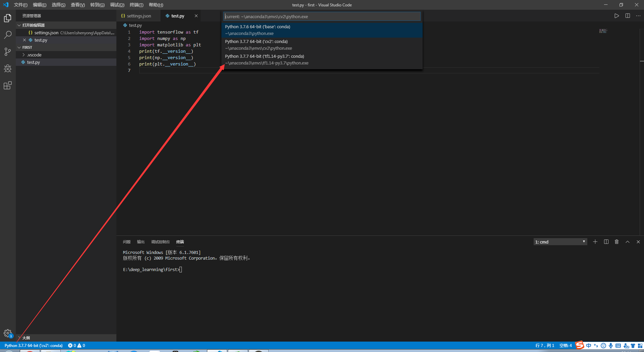The image size is (644, 352).
Task: Add a new terminal with the plus icon
Action: [x=595, y=241]
